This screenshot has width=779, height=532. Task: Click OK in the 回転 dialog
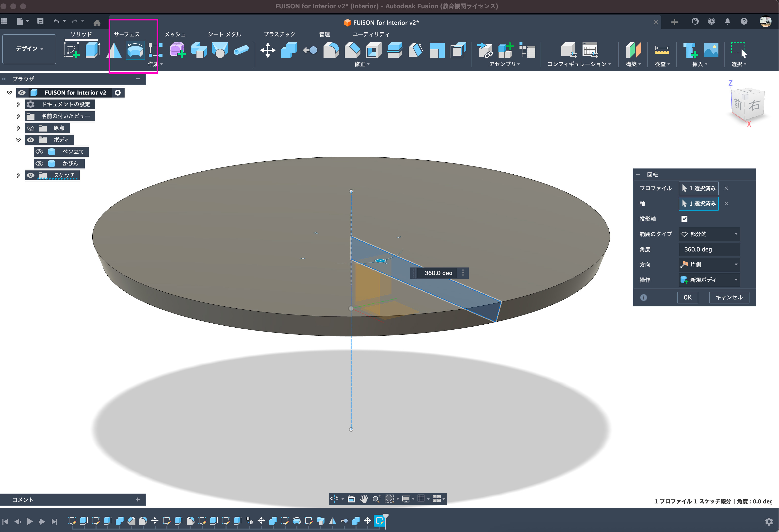pyautogui.click(x=687, y=297)
